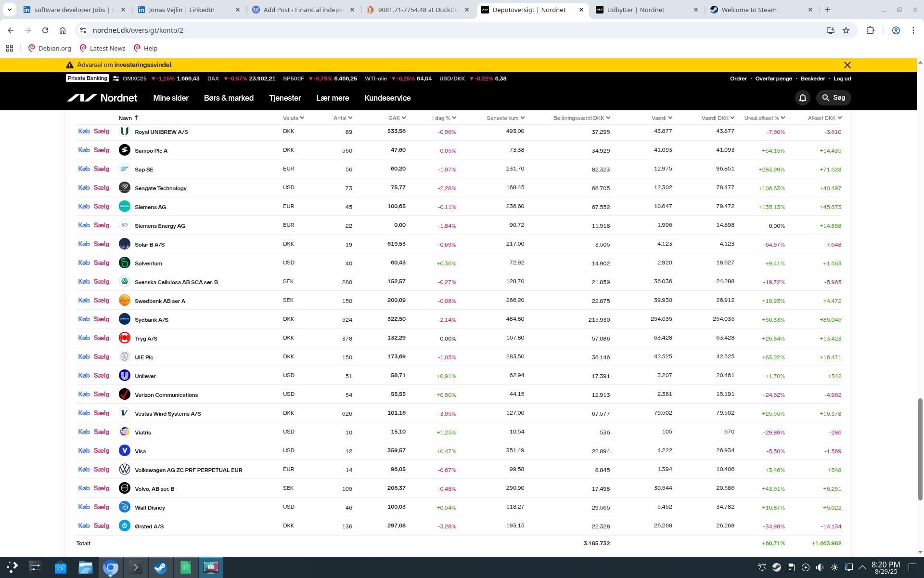Open a new browser tab

point(828,10)
